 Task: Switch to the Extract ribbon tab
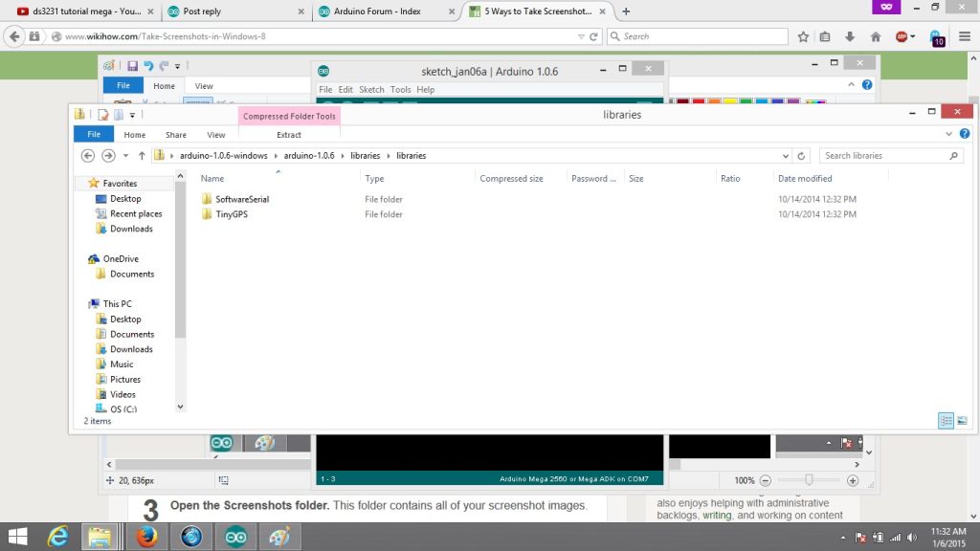tap(288, 134)
